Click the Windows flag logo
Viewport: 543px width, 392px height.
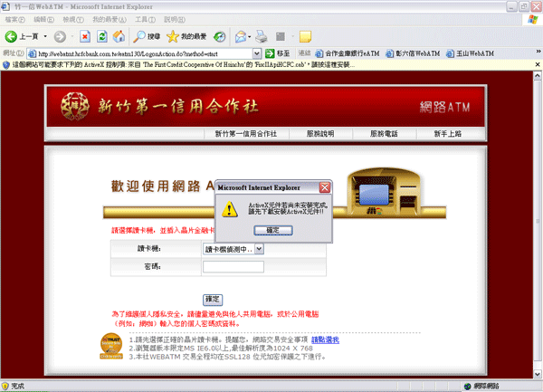coord(533,19)
